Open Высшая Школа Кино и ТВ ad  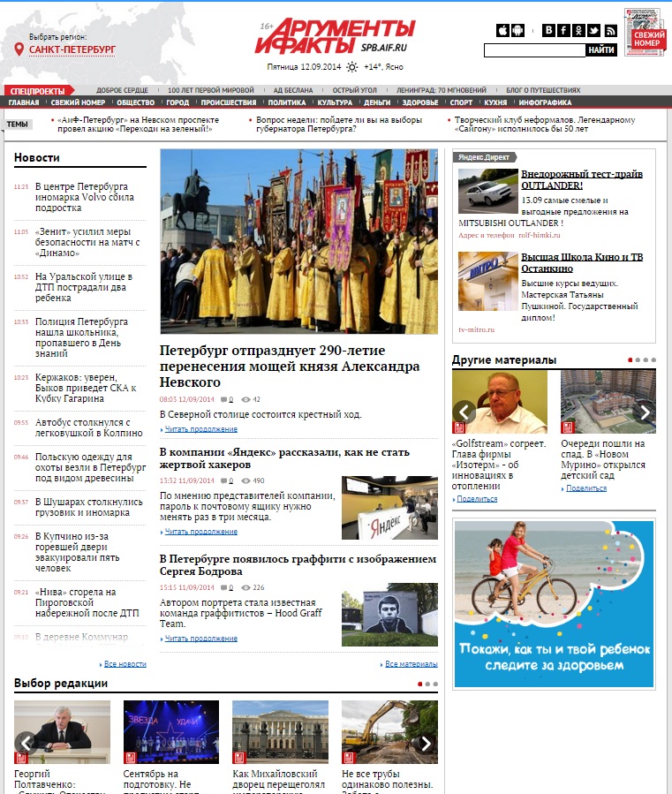click(582, 263)
